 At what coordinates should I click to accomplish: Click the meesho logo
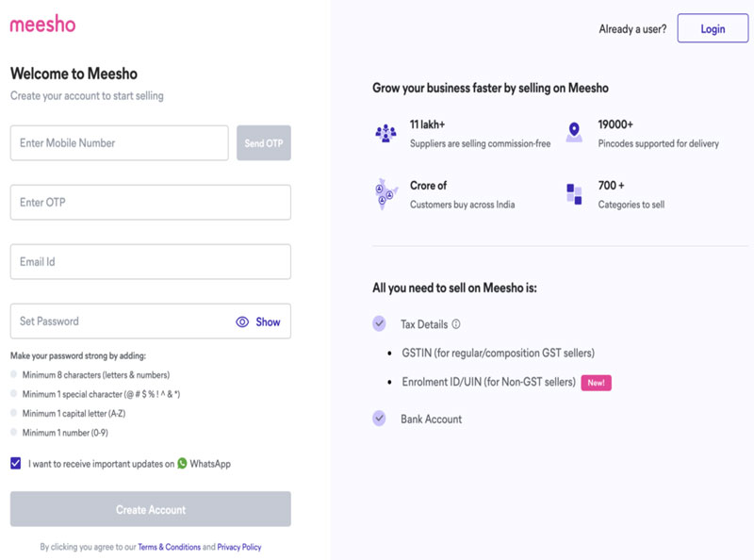coord(42,25)
